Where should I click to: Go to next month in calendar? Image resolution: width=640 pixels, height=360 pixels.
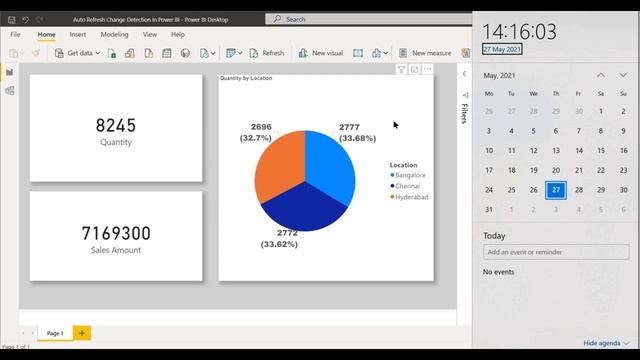[623, 75]
